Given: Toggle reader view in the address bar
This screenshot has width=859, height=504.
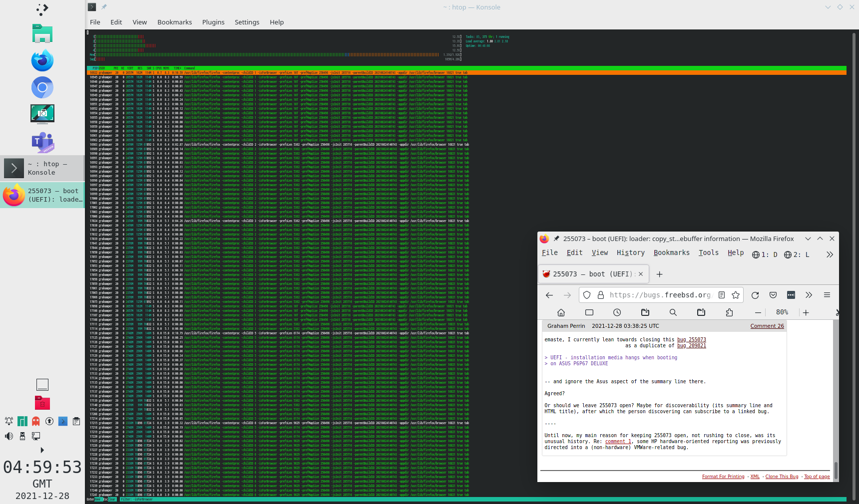Looking at the screenshot, I should pyautogui.click(x=721, y=295).
